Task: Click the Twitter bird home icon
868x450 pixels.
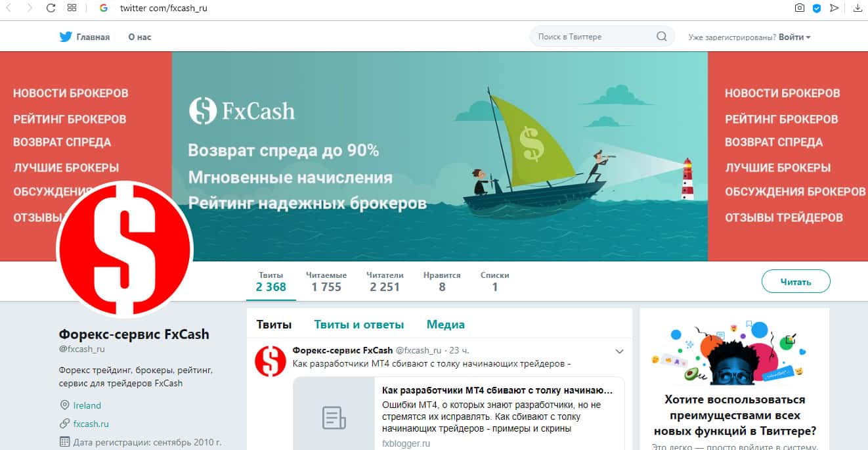Action: pos(66,37)
